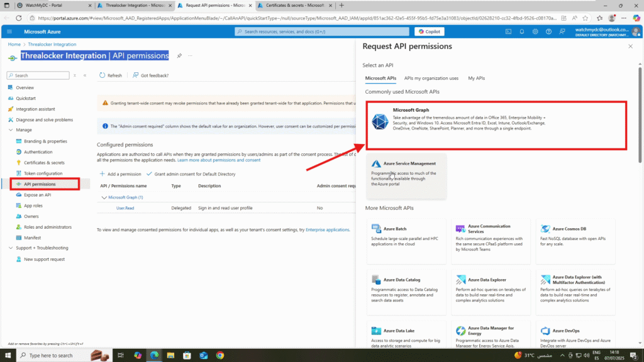The height and width of the screenshot is (362, 644).
Task: Open App roles
Action: 33,206
